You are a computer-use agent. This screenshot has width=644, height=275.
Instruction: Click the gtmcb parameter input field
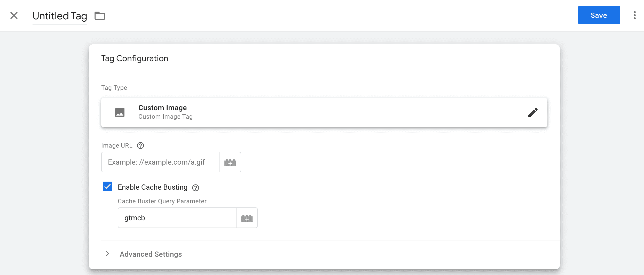click(x=177, y=218)
